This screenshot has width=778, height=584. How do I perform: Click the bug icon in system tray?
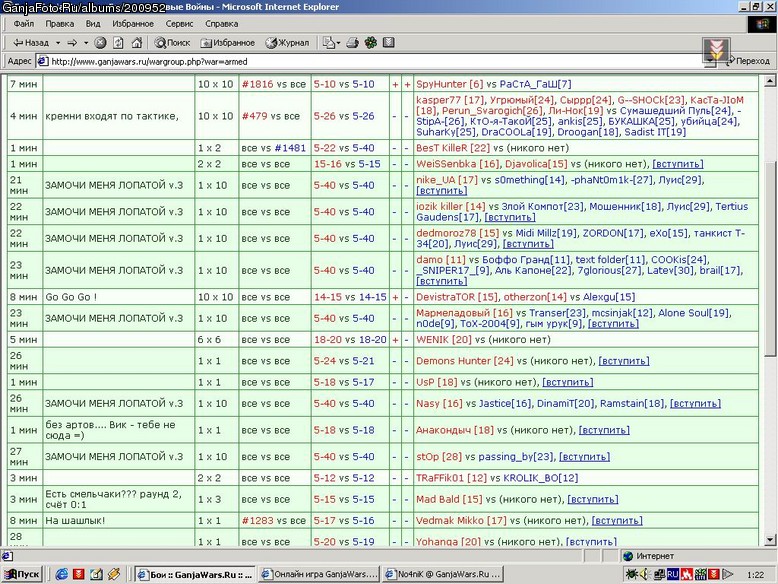(632, 574)
